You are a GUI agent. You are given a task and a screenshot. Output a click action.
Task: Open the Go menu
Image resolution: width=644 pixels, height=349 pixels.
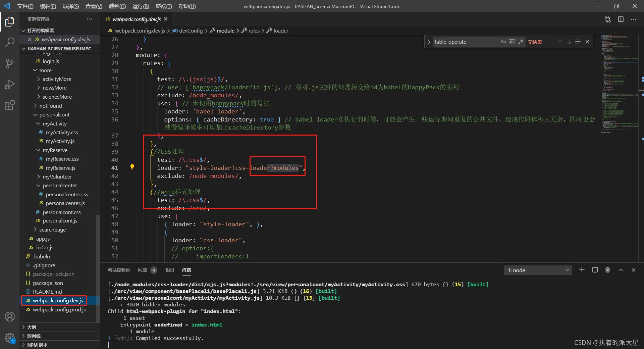(117, 6)
